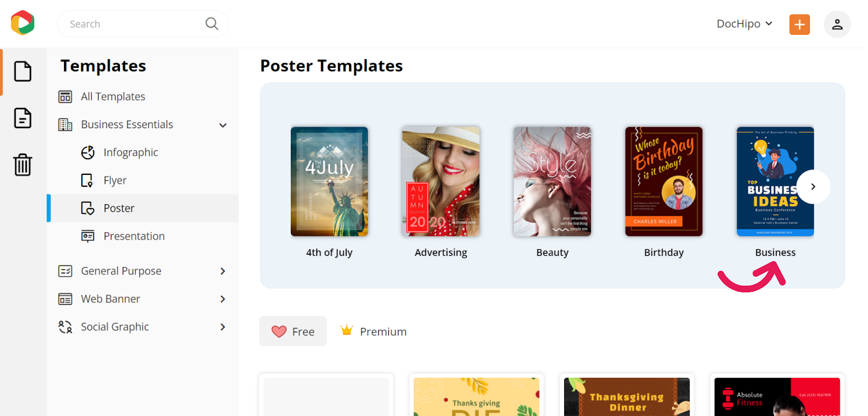
Task: Click the All Templates grid icon
Action: pos(65,97)
